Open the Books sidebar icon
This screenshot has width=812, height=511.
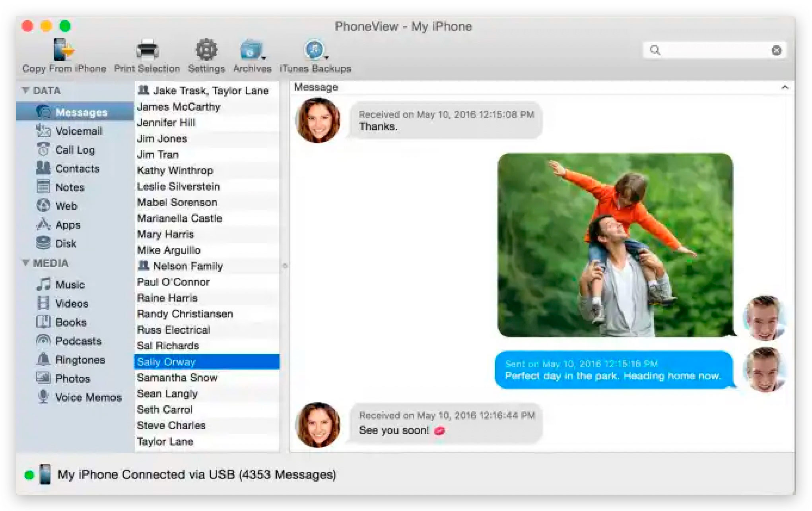(43, 321)
